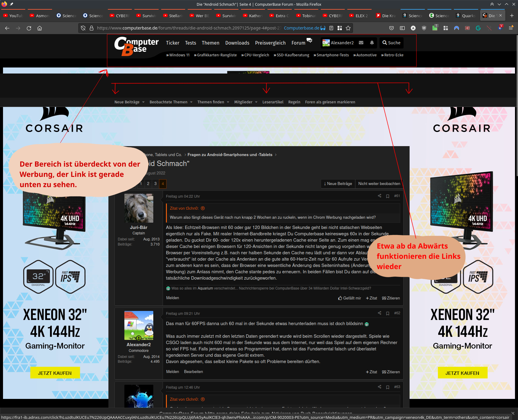This screenshot has height=420, width=518.
Task: Open the Windows 11 quick link
Action: point(178,55)
